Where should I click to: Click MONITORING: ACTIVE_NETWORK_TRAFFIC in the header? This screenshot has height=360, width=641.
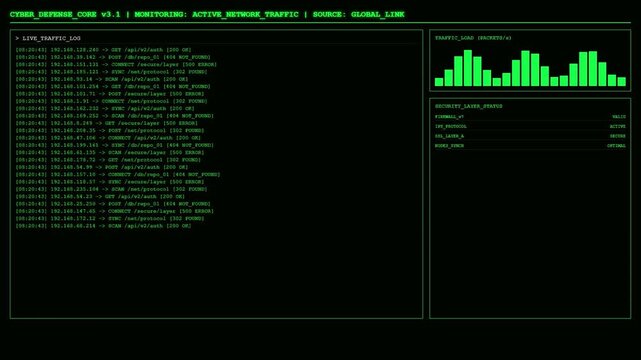216,14
